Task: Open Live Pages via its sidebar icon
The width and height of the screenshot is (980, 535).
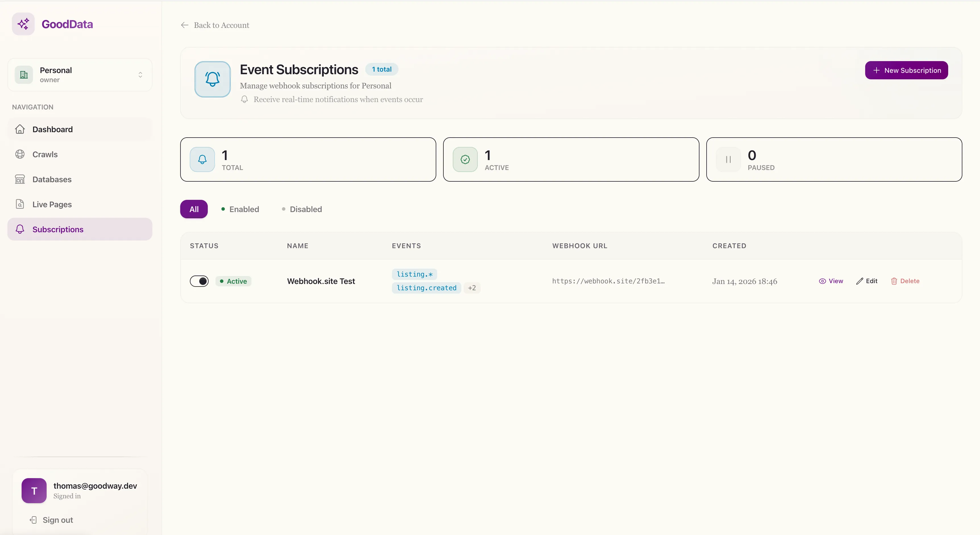Action: 20,204
